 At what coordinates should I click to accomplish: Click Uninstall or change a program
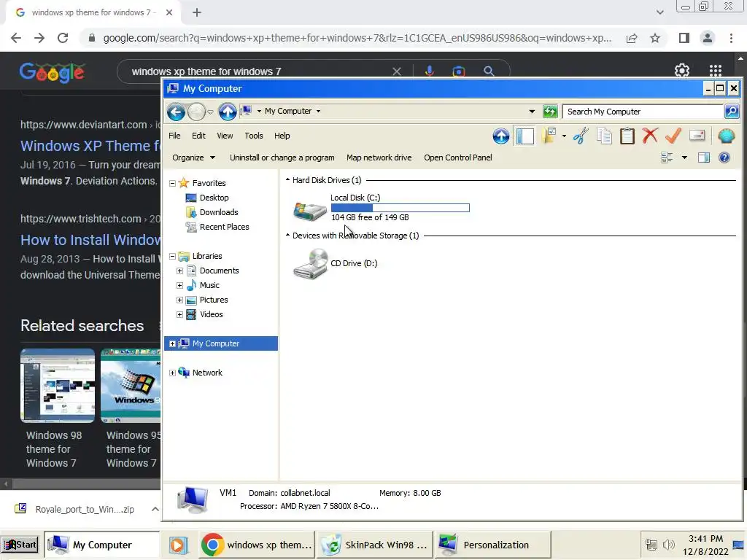(x=282, y=157)
